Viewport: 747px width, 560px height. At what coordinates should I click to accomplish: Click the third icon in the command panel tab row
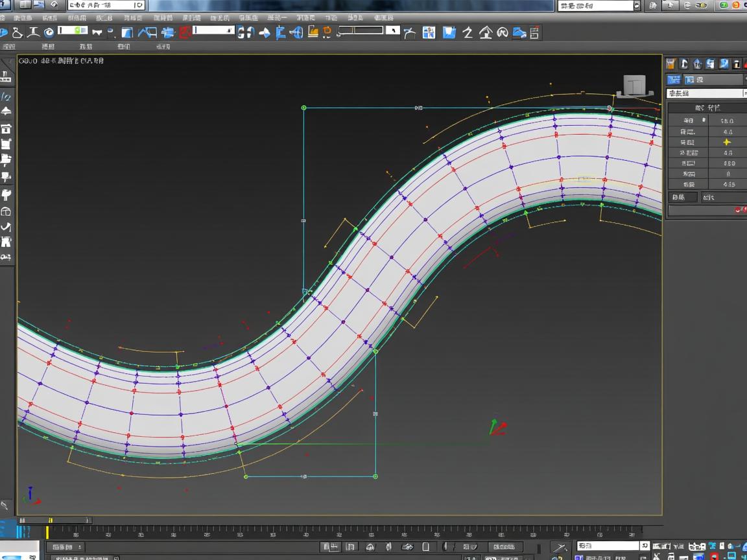(697, 64)
